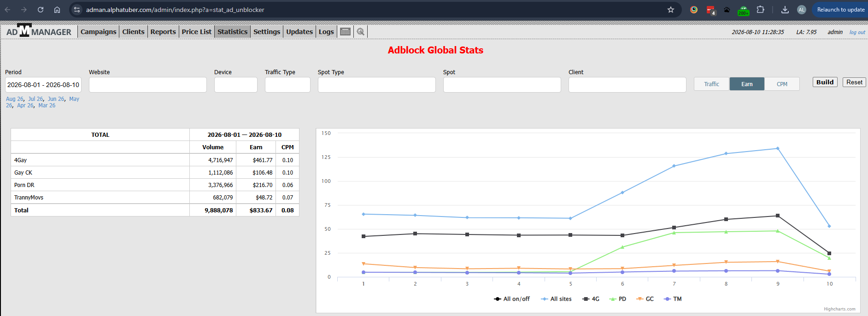Open the Updates menu
Viewport: 868px width, 316px height.
tap(299, 32)
